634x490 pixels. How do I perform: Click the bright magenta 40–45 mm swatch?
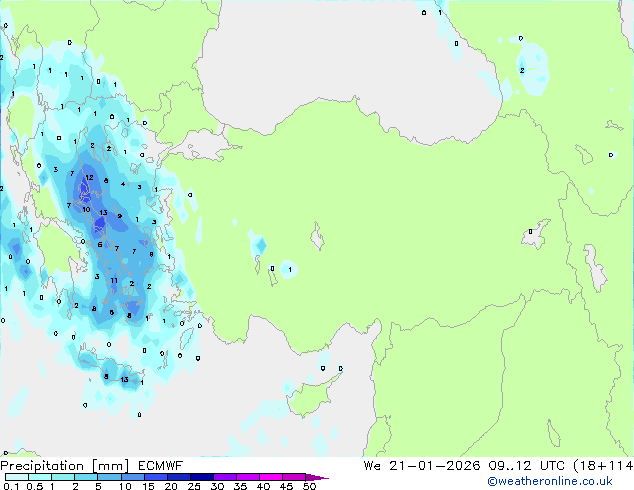pos(271,477)
